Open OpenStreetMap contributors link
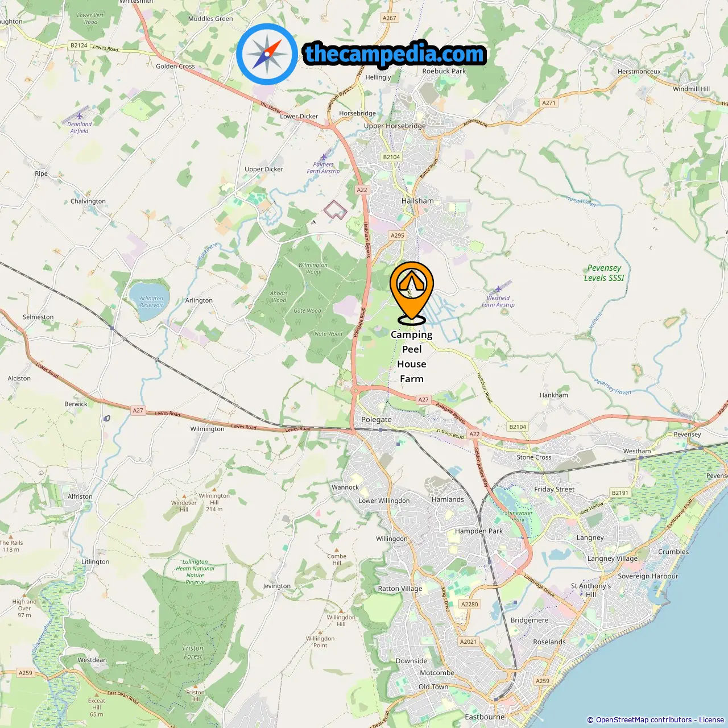 coord(644,720)
